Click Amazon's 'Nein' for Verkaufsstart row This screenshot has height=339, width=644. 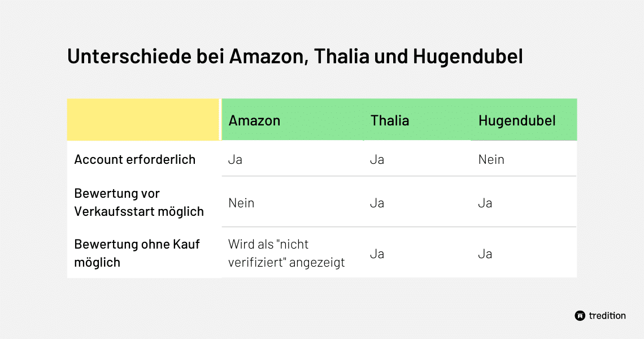point(241,203)
